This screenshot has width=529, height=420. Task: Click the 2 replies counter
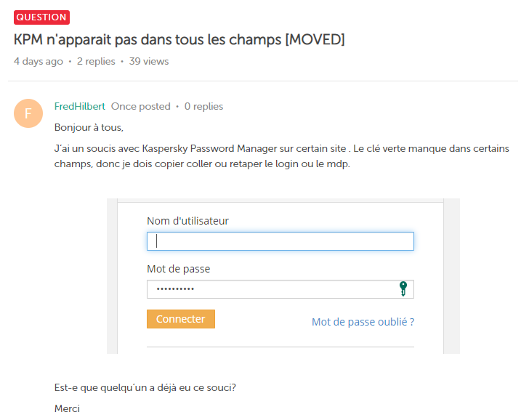pyautogui.click(x=96, y=62)
